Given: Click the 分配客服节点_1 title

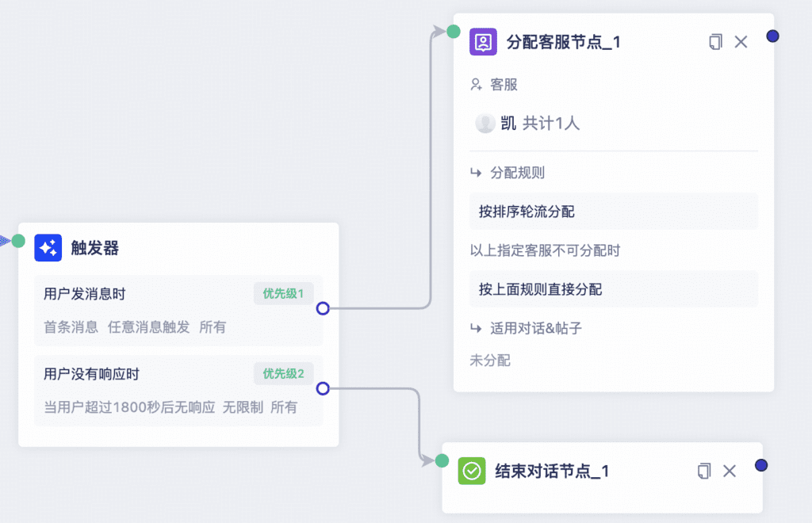Looking at the screenshot, I should (564, 42).
